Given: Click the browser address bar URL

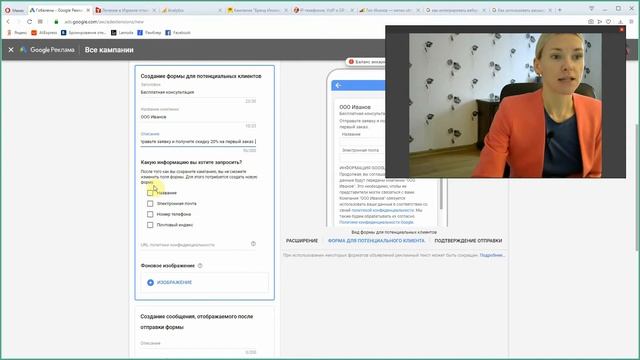Looking at the screenshot, I should point(104,22).
